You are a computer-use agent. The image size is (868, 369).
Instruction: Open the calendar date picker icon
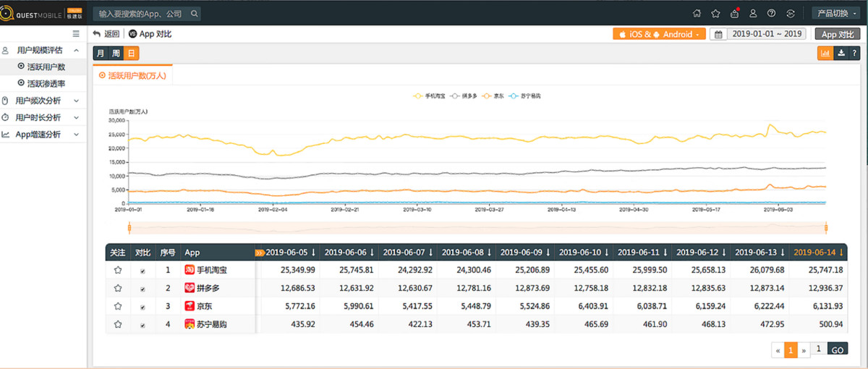[x=720, y=34]
